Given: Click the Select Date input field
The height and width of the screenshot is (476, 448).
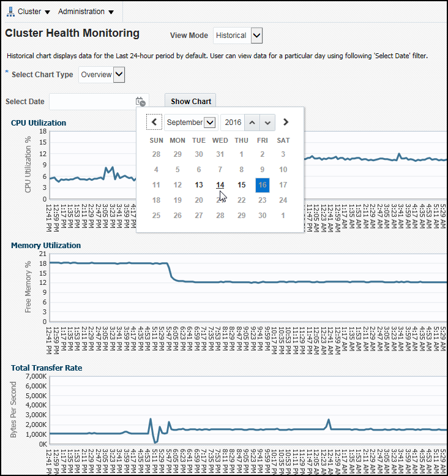Looking at the screenshot, I should click(92, 102).
